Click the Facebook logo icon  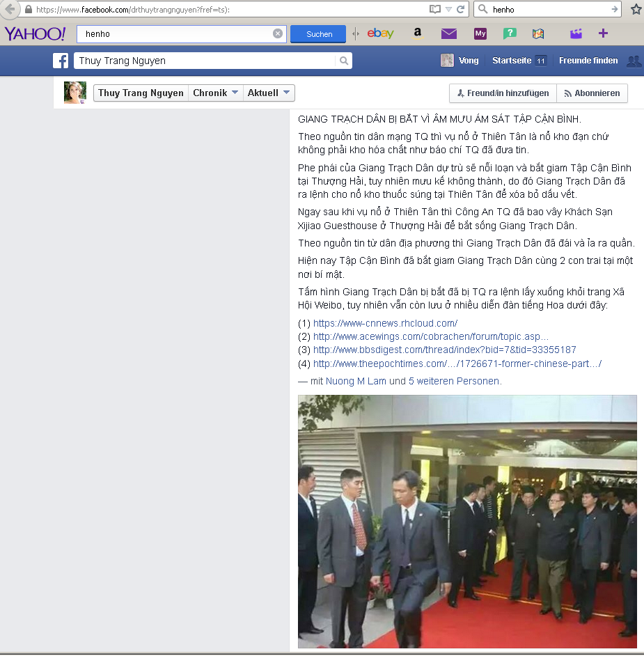point(61,61)
